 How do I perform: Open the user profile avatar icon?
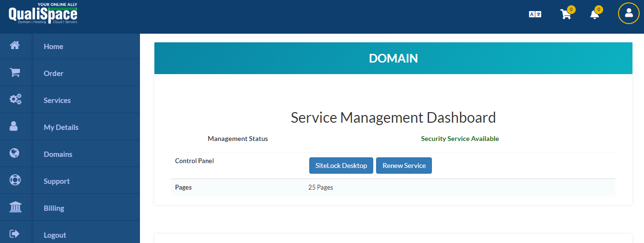[629, 13]
